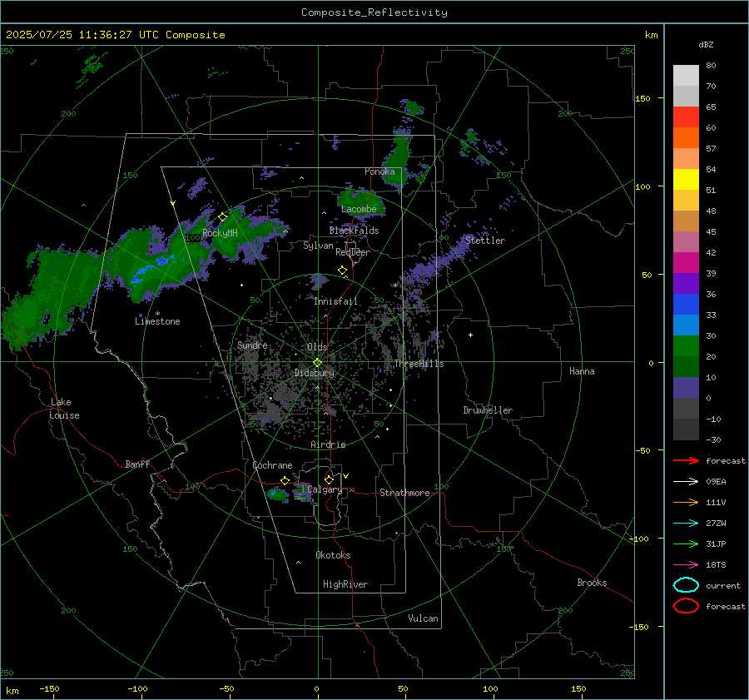749x700 pixels.
Task: Click the Composite_Reflectivity title text
Action: coord(374,12)
